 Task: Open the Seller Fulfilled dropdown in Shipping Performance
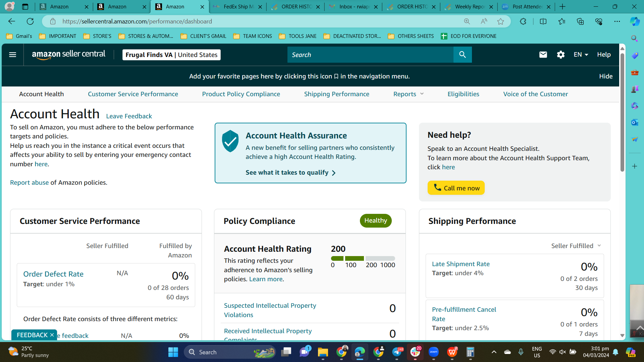click(576, 246)
